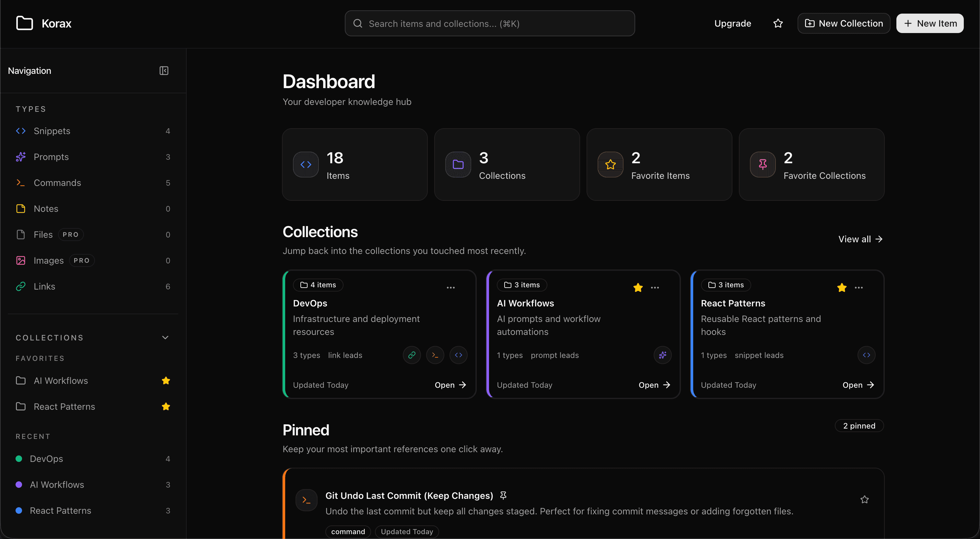This screenshot has height=539, width=980.
Task: Click the Upgrade link
Action: tap(732, 23)
